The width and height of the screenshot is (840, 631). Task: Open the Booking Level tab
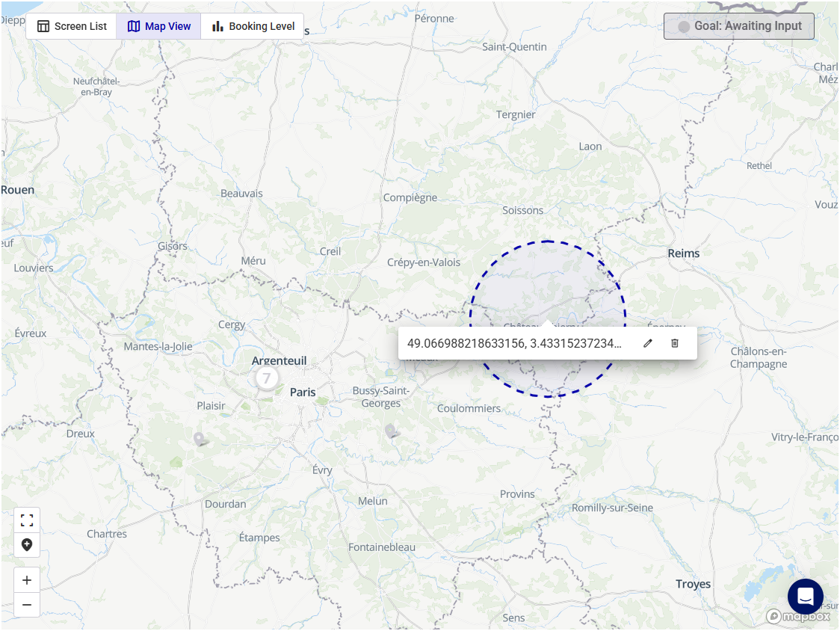click(x=253, y=26)
